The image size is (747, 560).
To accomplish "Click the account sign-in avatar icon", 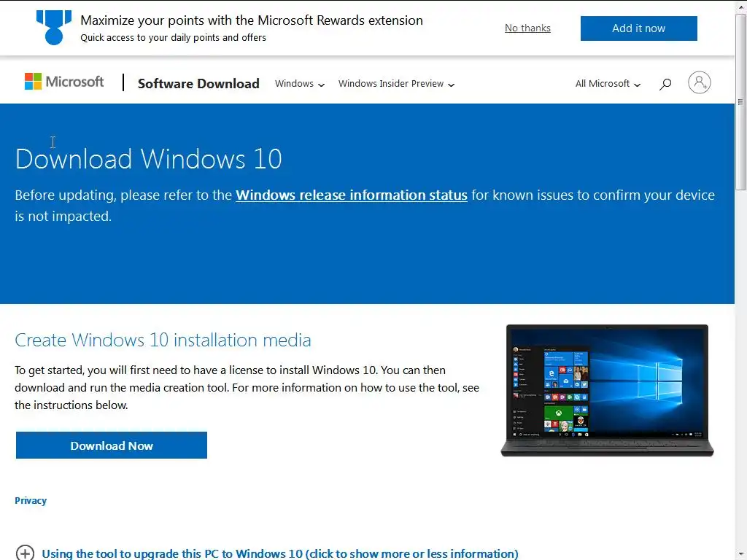I will tap(699, 82).
